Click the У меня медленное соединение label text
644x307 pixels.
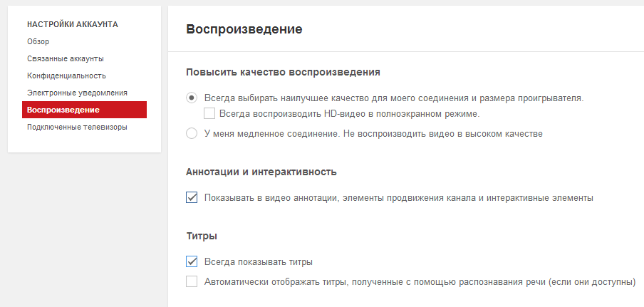click(x=373, y=133)
